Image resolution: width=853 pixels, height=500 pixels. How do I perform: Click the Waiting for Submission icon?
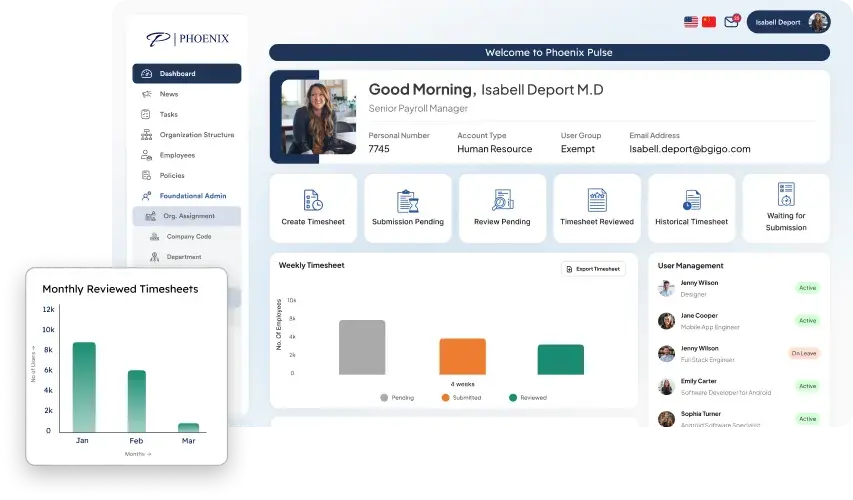[x=786, y=194]
